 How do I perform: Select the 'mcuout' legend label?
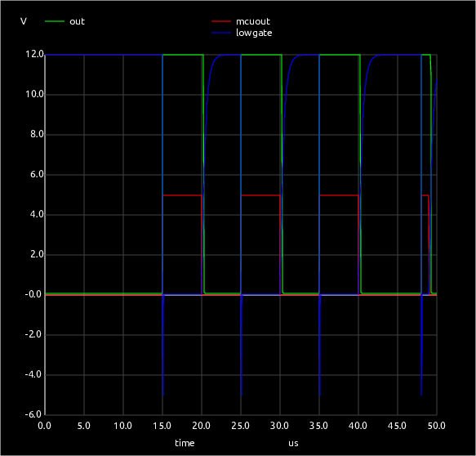click(253, 21)
